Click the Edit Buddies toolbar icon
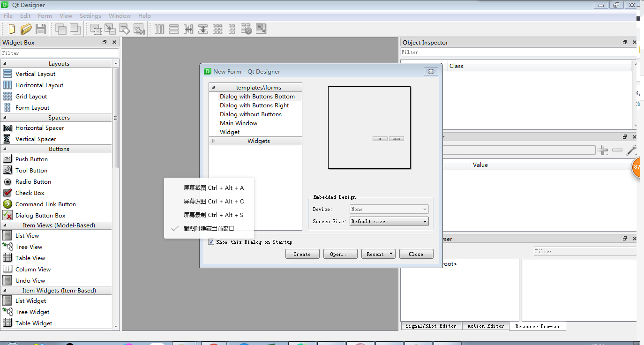The height and width of the screenshot is (345, 644). pos(125,29)
